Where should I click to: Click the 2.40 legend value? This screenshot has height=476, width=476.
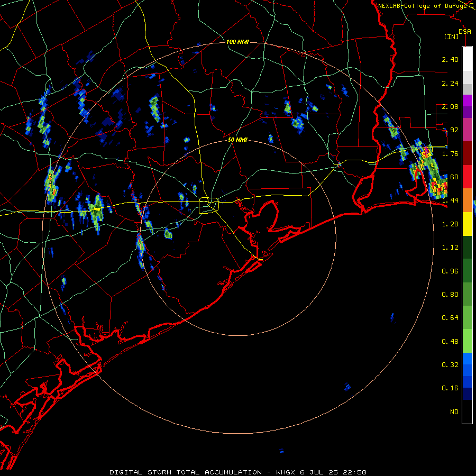(450, 59)
